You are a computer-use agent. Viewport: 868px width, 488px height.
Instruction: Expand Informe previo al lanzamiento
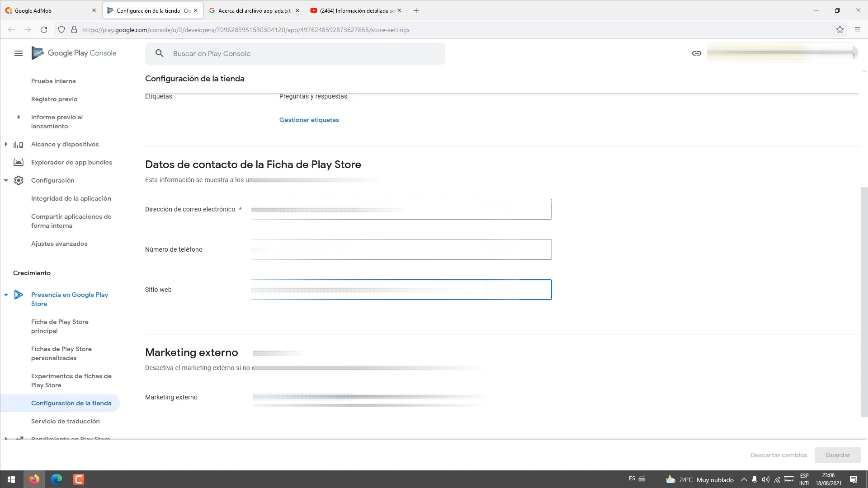[19, 117]
